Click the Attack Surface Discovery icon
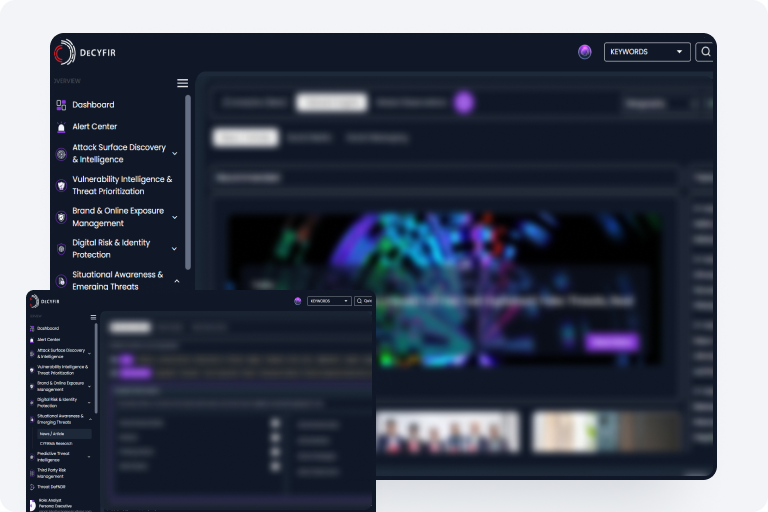This screenshot has height=512, width=768. click(61, 154)
